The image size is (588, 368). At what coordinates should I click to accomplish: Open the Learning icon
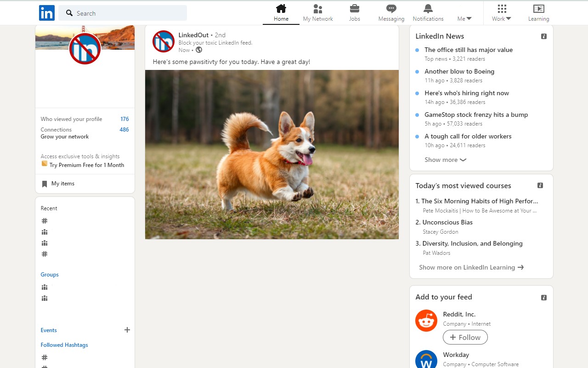point(538,9)
